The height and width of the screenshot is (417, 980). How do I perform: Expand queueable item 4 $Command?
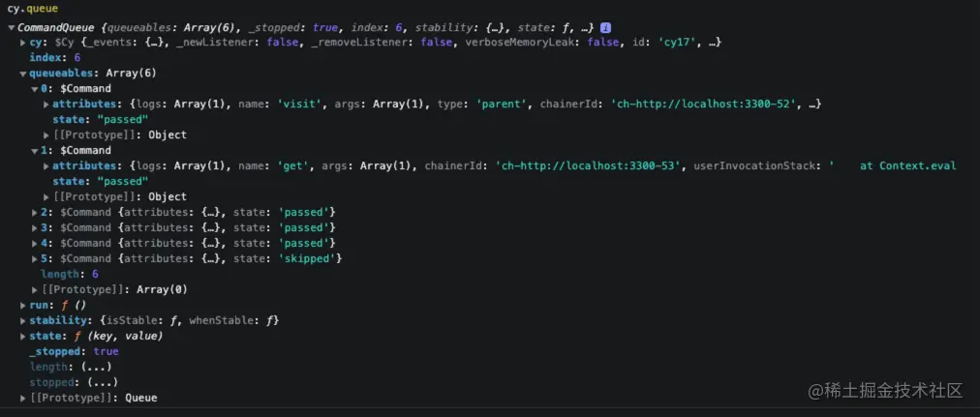coord(35,244)
